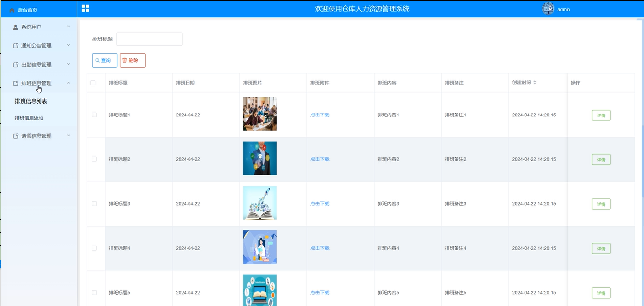Screen dimensions: 644x306
Task: Click 详情 button for 排班标题5
Action: coord(601,293)
